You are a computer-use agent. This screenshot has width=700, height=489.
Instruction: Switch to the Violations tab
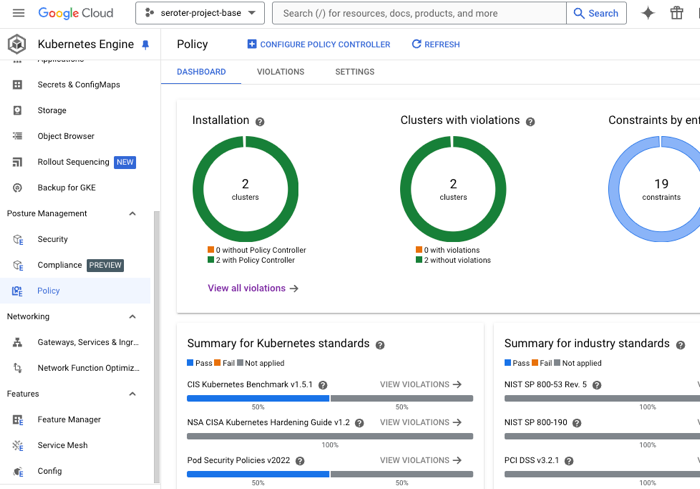[280, 72]
